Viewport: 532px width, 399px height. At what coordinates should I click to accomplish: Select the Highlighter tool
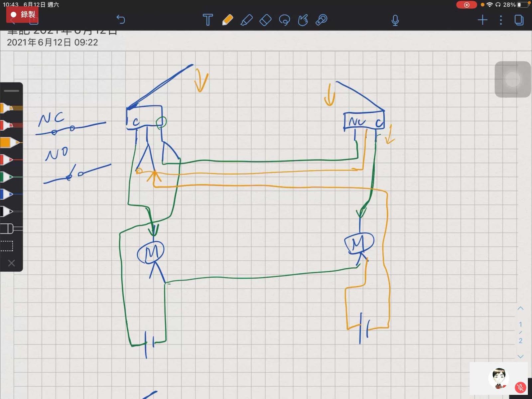point(246,20)
